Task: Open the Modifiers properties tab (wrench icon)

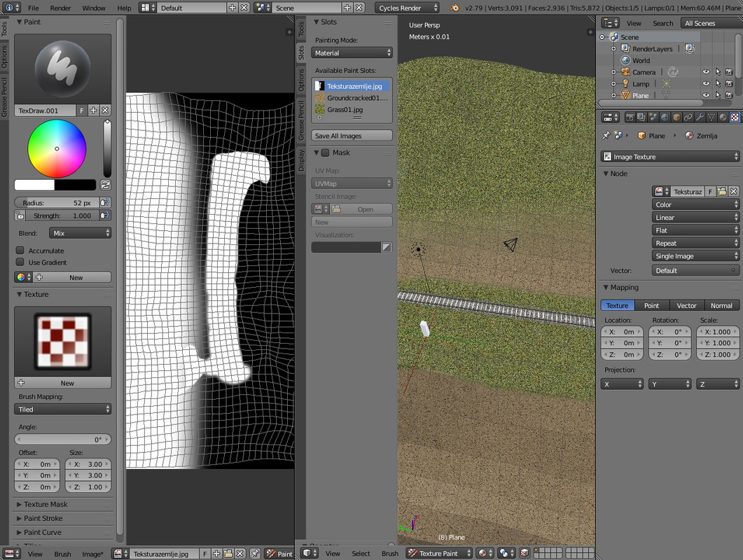Action: pos(699,117)
